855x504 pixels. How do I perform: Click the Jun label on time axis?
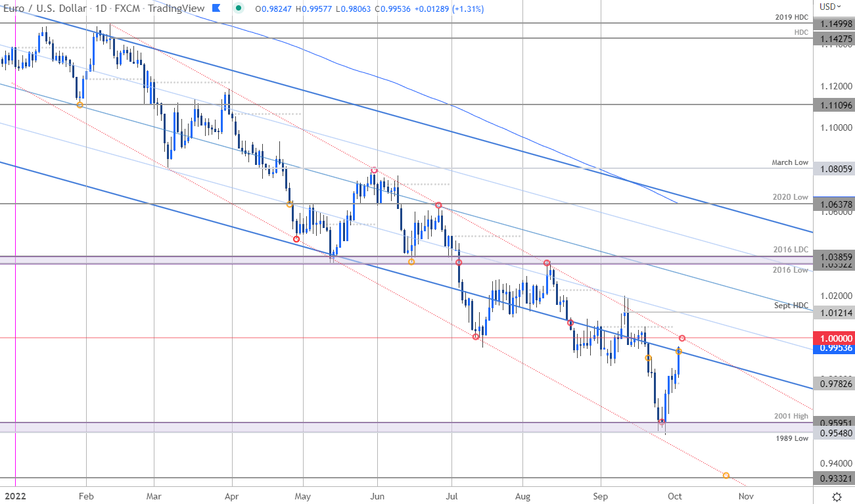point(377,495)
